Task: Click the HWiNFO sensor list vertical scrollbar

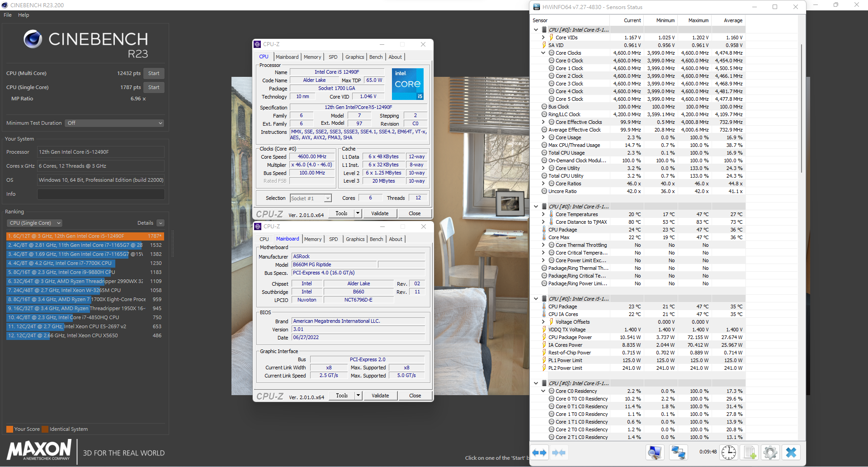Action: click(x=801, y=108)
